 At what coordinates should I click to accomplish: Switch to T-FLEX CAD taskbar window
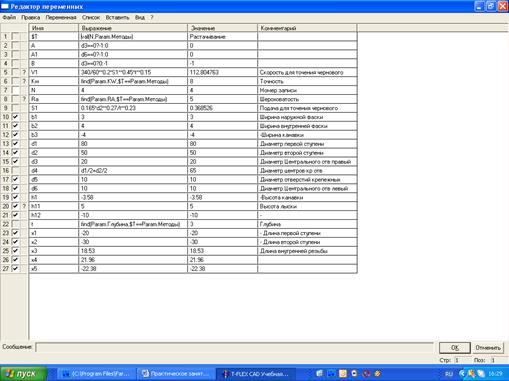click(257, 374)
